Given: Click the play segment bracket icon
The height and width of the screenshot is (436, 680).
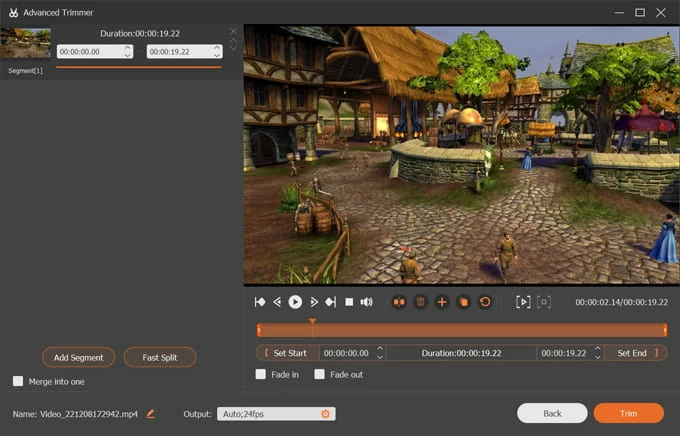Looking at the screenshot, I should pyautogui.click(x=523, y=301).
